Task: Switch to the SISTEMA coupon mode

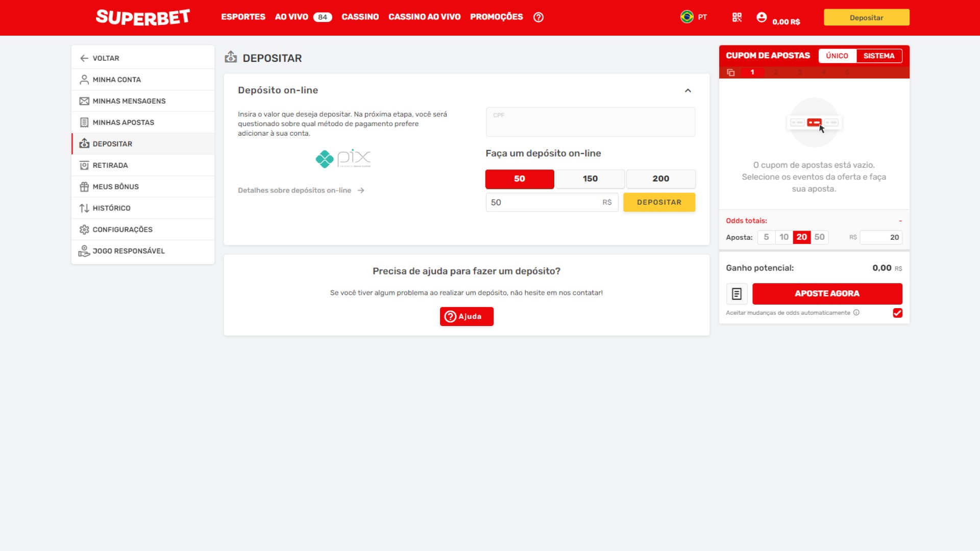Action: click(879, 56)
